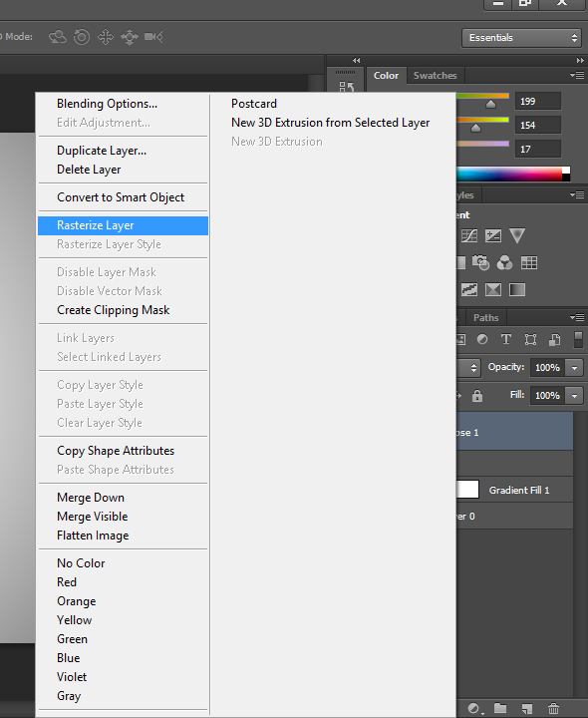Switch to the Paths tab

tap(486, 317)
